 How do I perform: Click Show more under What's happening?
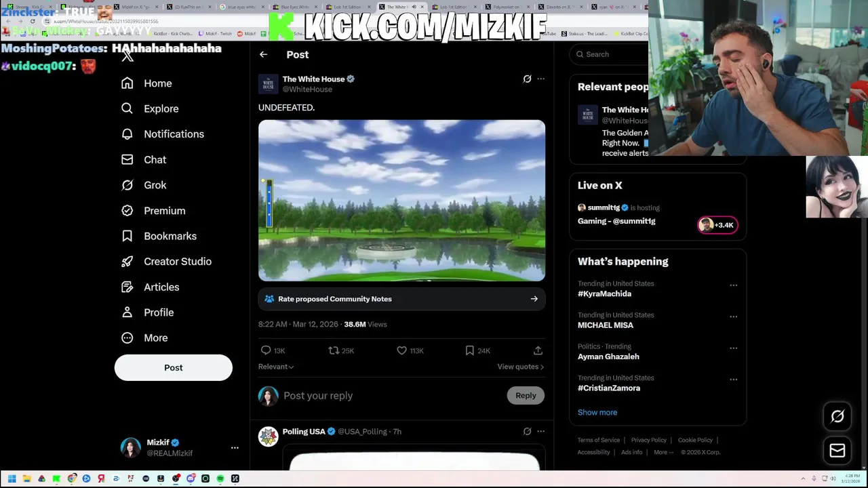click(x=597, y=413)
